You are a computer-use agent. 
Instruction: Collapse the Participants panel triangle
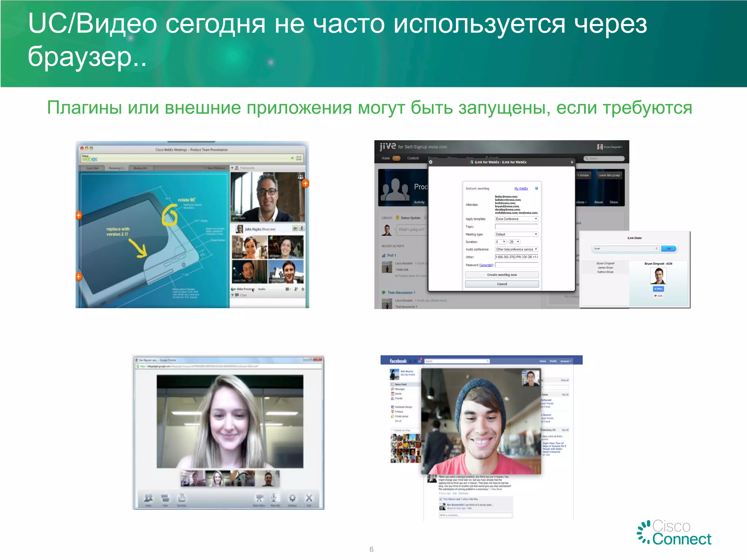pyautogui.click(x=232, y=168)
